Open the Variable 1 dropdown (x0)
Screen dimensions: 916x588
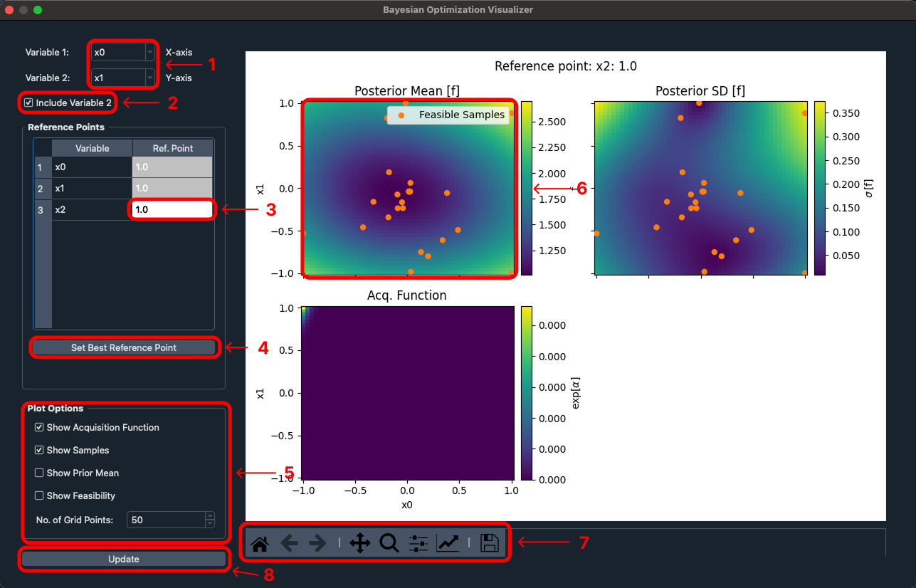(123, 52)
